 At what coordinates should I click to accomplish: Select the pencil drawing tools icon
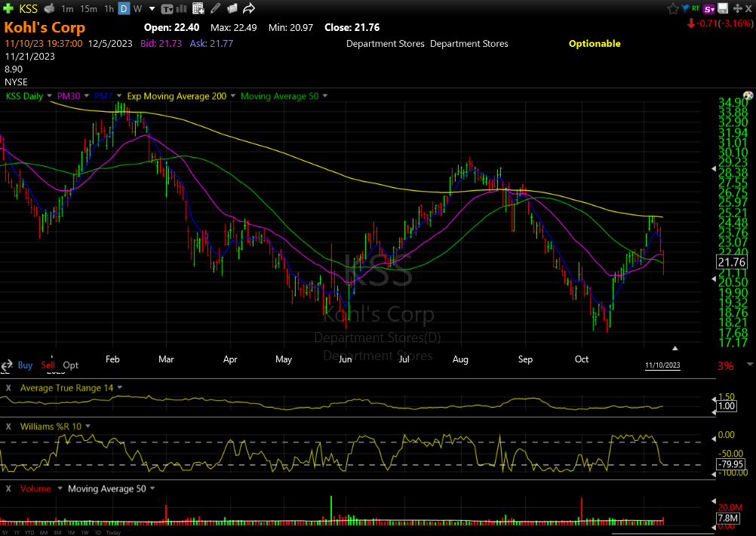point(216,8)
